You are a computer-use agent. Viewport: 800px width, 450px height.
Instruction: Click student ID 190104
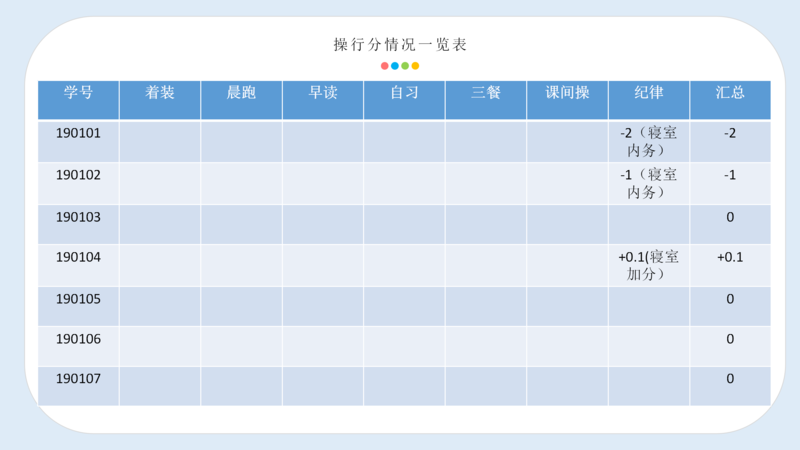[78, 257]
